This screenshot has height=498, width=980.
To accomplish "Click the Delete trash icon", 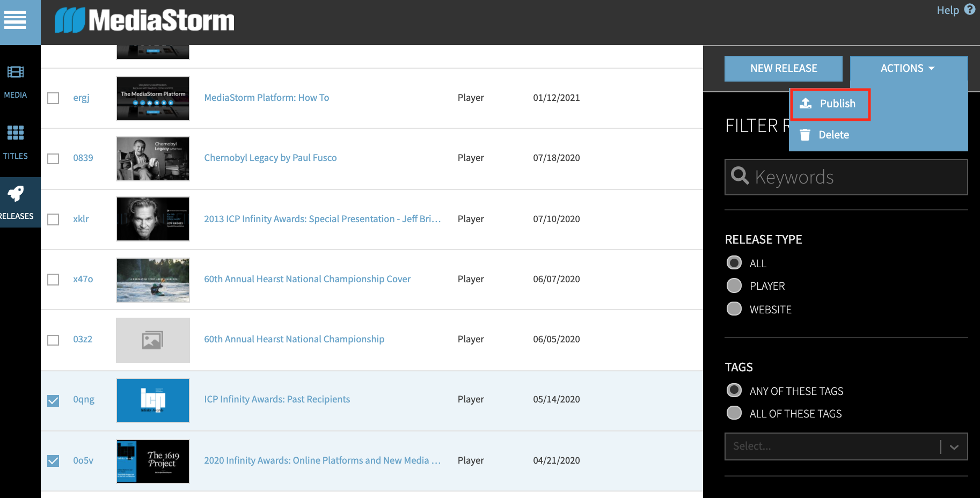I will tap(805, 134).
